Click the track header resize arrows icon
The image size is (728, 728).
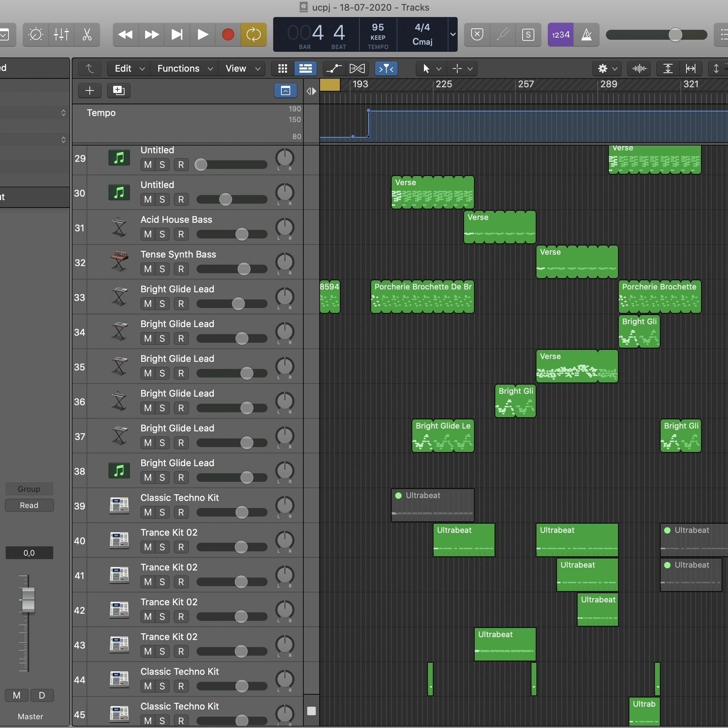(311, 91)
